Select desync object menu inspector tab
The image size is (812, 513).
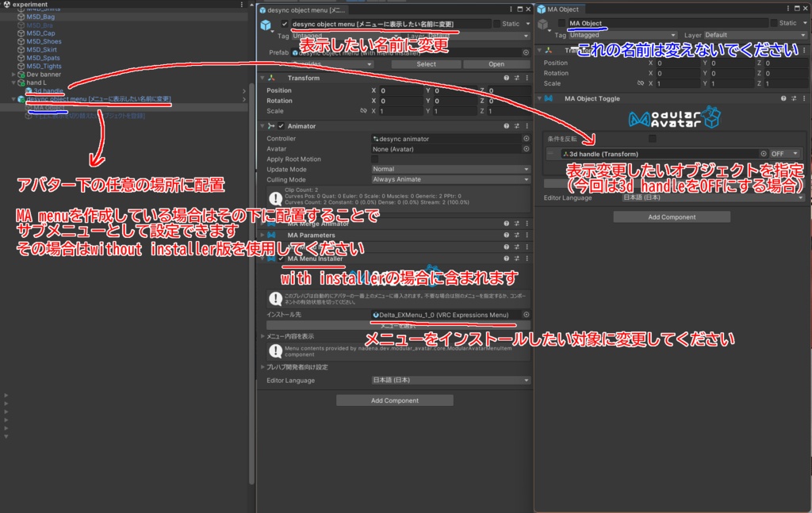tap(303, 10)
